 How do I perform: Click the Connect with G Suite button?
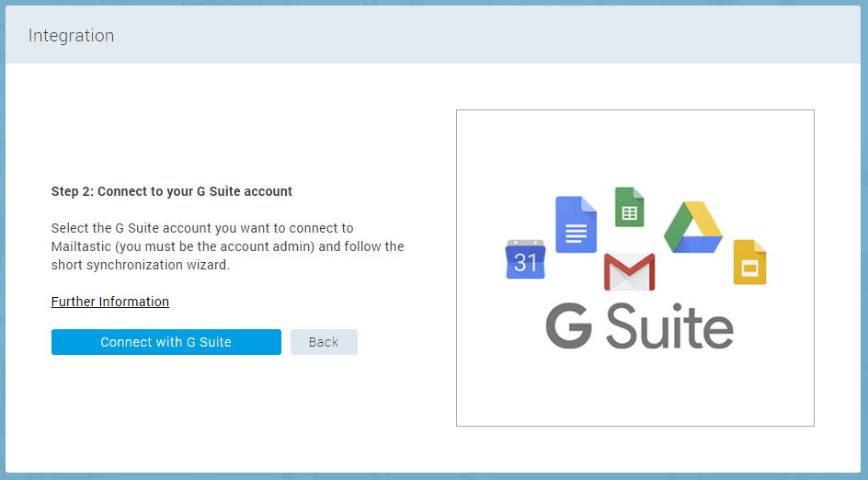166,342
